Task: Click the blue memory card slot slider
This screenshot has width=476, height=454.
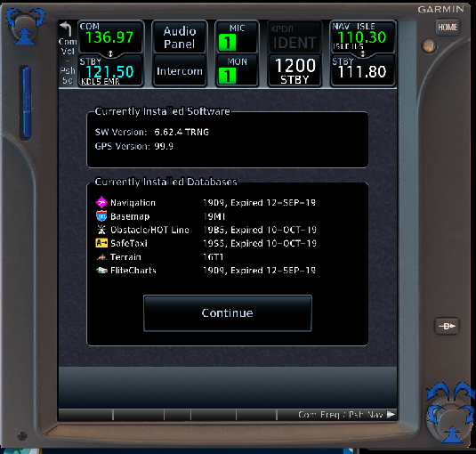Action: click(x=27, y=102)
